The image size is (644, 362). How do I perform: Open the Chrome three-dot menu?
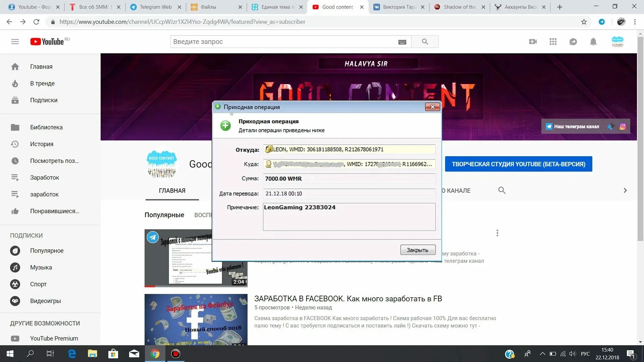[x=635, y=21]
